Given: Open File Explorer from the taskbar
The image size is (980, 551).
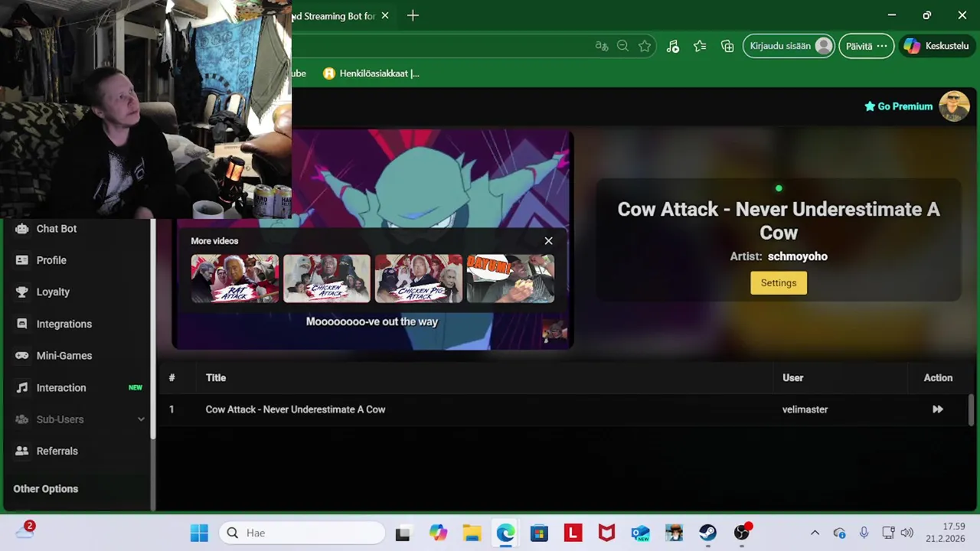Looking at the screenshot, I should pos(472,533).
